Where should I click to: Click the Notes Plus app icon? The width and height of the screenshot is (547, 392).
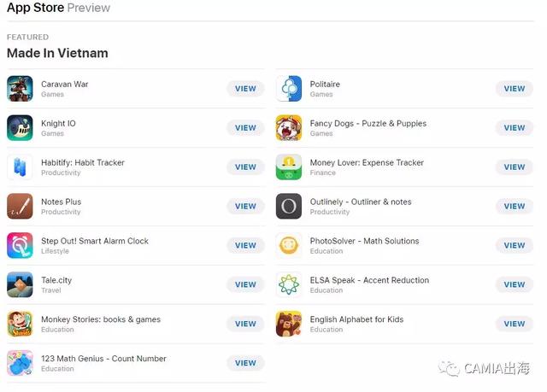coord(20,207)
